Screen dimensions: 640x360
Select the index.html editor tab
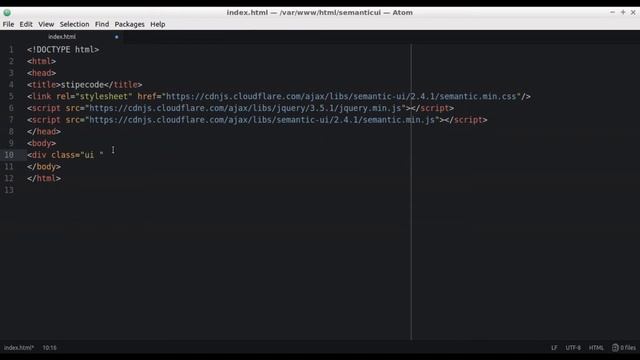[62, 37]
